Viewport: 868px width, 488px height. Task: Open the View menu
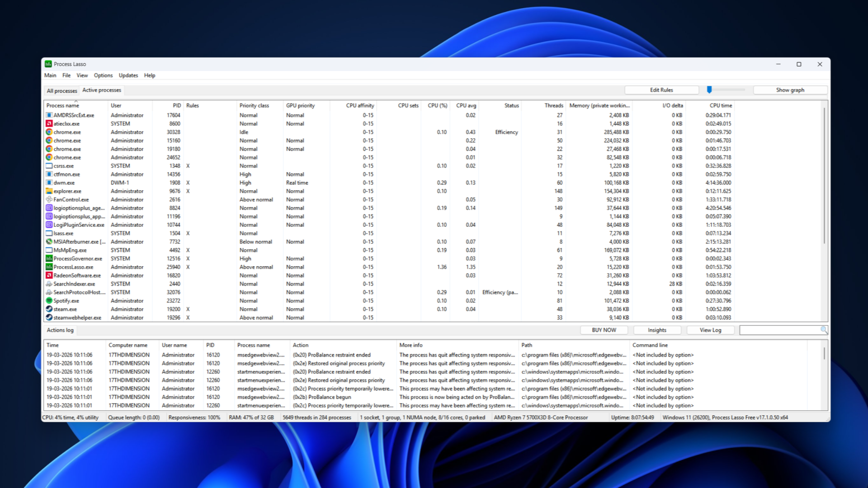point(82,75)
